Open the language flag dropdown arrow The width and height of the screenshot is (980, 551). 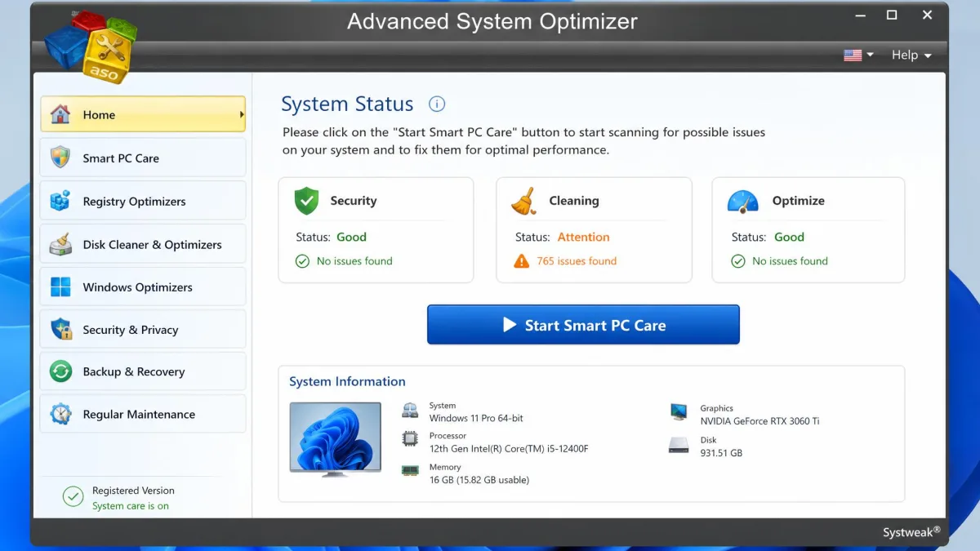point(870,55)
